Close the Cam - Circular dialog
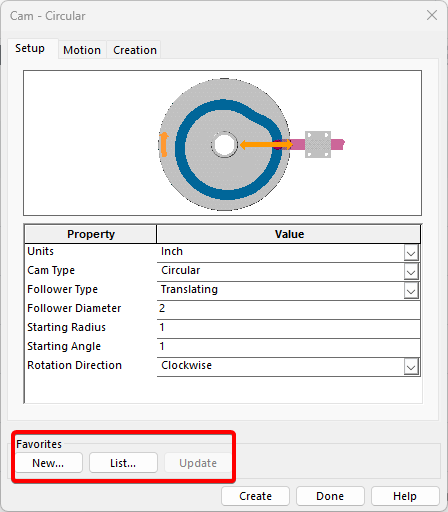Image resolution: width=448 pixels, height=512 pixels. (x=432, y=15)
